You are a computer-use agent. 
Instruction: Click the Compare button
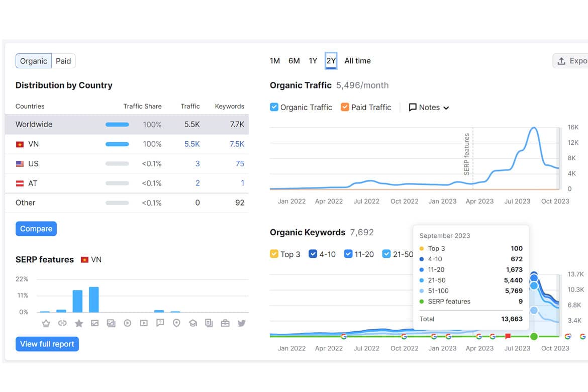(36, 229)
